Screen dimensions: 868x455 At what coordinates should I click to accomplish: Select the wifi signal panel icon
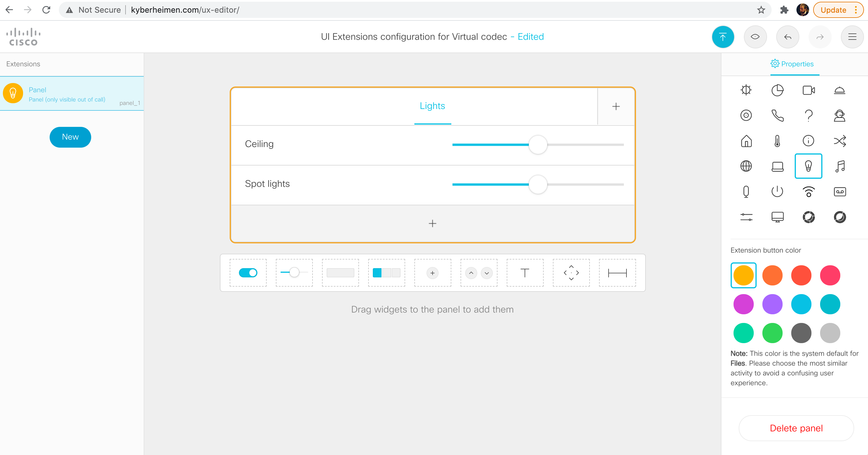pos(808,192)
